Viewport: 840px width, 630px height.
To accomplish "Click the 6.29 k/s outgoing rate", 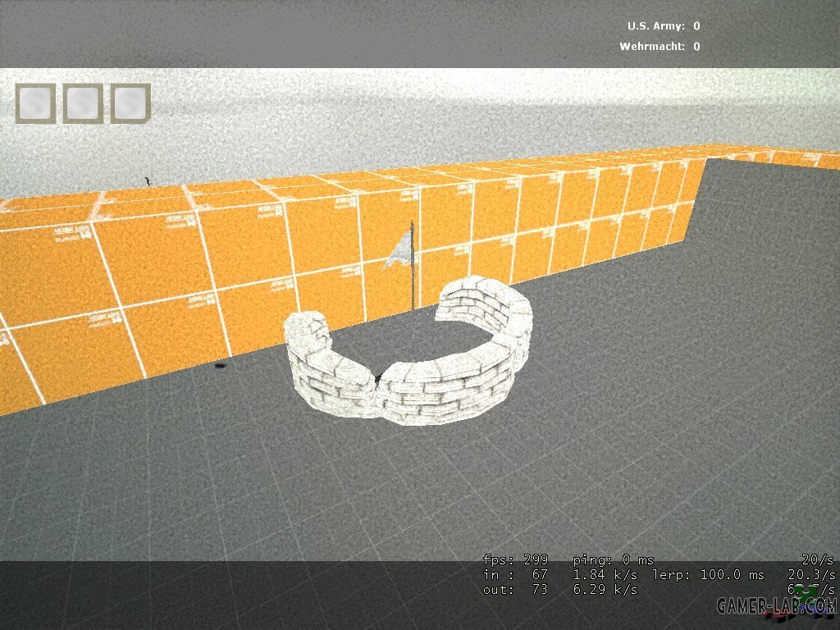I will click(605, 589).
